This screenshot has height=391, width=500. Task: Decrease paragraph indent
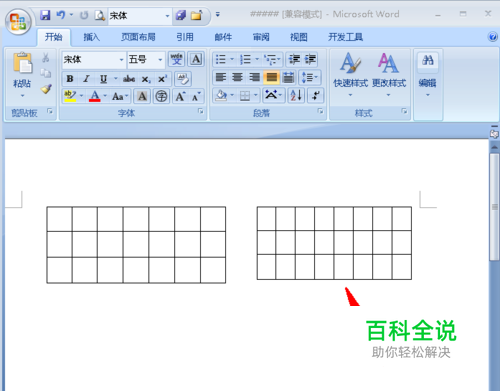coord(294,59)
